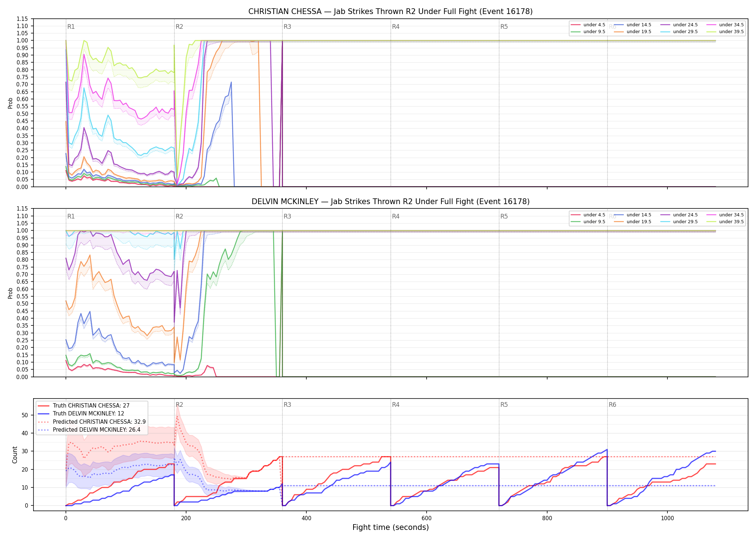
Task: Click the R5 round marker in bottom chart
Action: coord(504,405)
